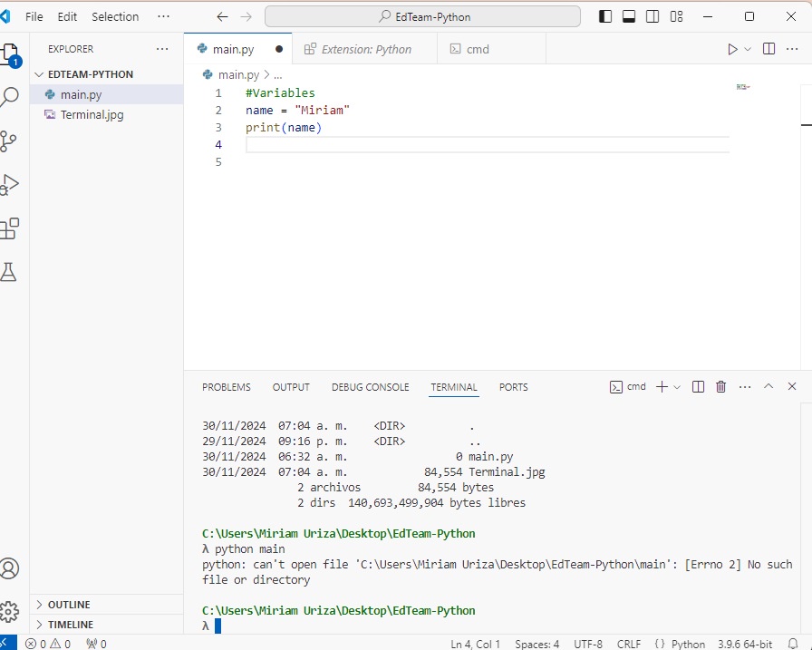
Task: Open the Testing flask view
Action: (9, 272)
